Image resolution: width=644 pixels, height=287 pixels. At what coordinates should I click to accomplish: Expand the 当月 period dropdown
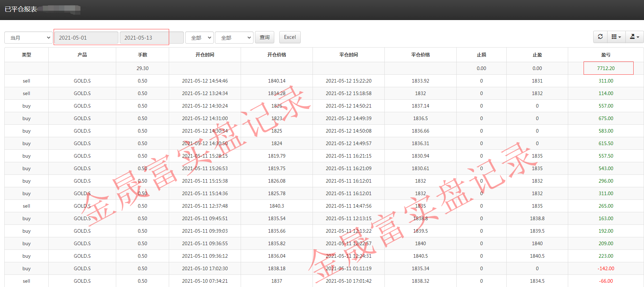[x=29, y=38]
